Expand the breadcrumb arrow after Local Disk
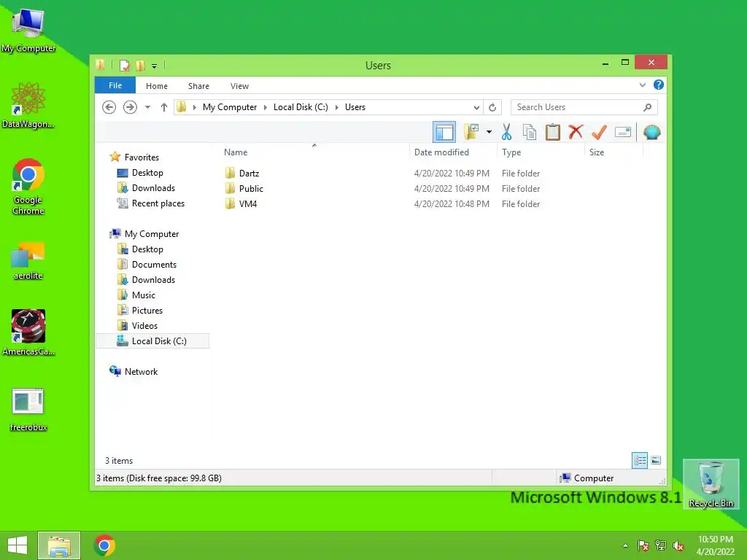Viewport: 747px width, 560px height. [x=336, y=107]
